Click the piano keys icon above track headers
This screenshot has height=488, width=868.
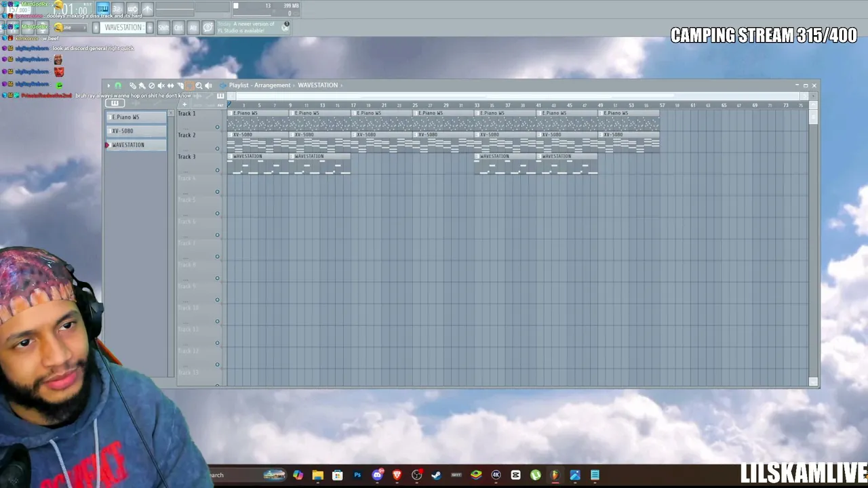pyautogui.click(x=220, y=96)
